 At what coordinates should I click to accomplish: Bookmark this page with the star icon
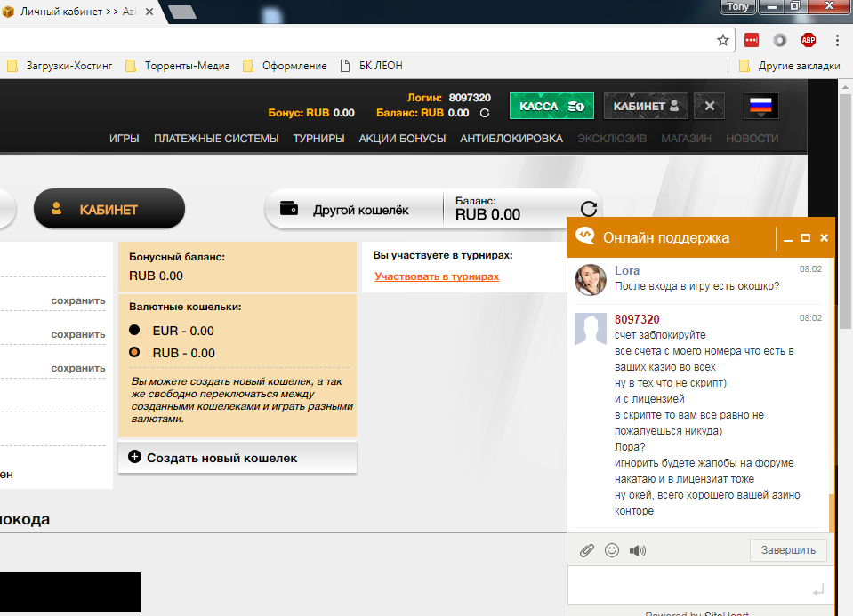722,40
